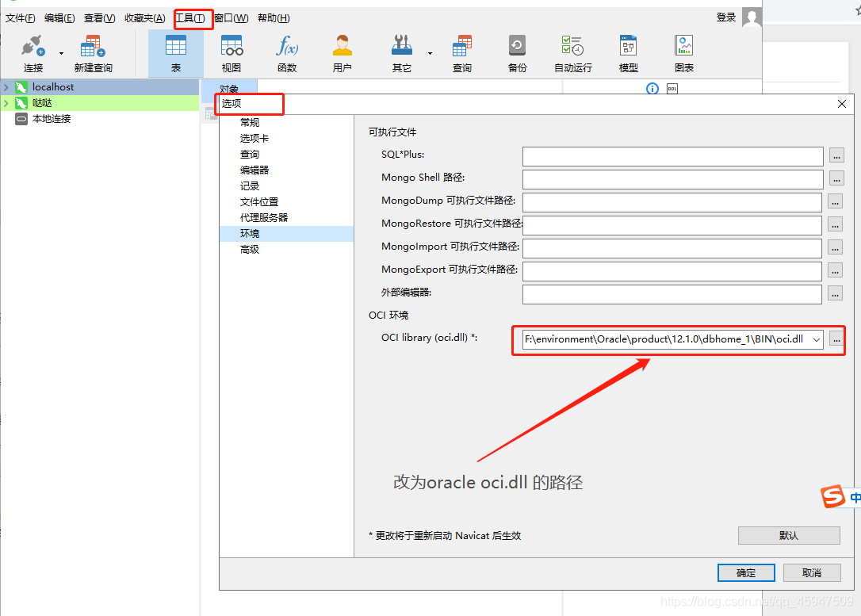Click the 登录 login link
This screenshot has width=861, height=616.
pos(726,17)
